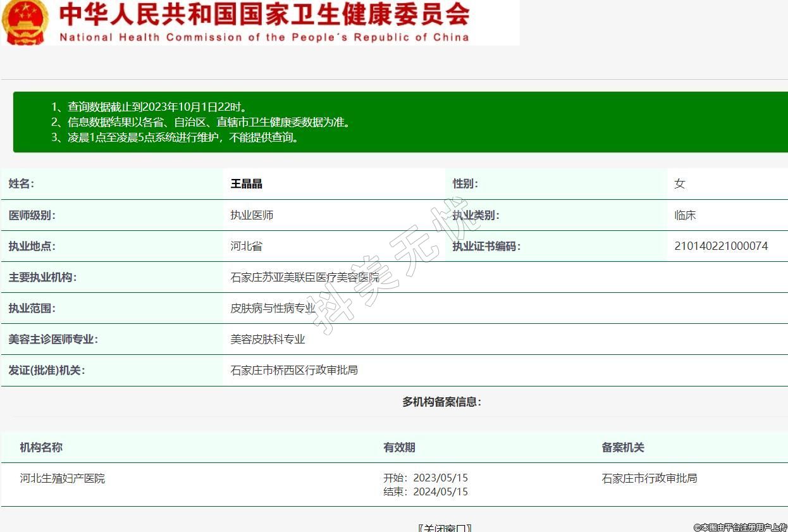Click the 河北省 practice location value
The image size is (788, 532).
246,246
